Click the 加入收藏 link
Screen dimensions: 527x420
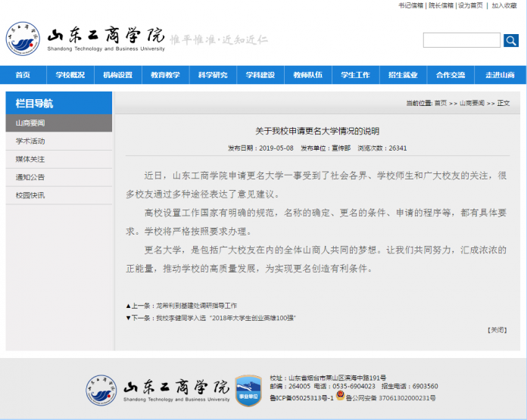pos(504,5)
